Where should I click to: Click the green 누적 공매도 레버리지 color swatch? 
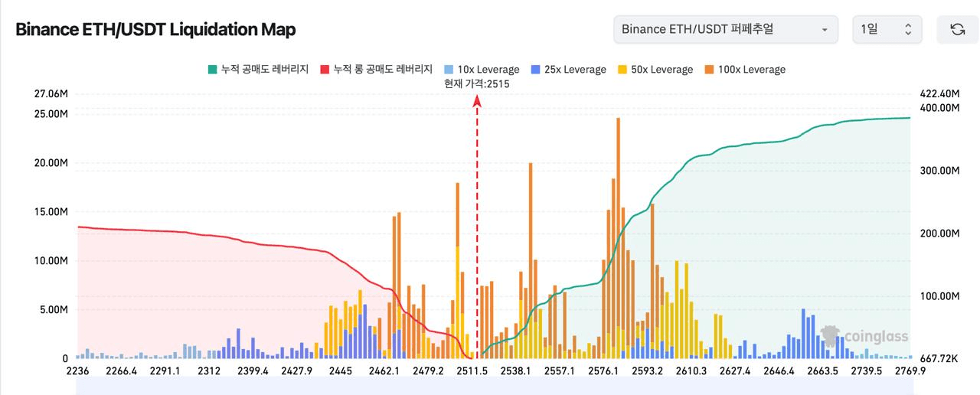pyautogui.click(x=212, y=69)
